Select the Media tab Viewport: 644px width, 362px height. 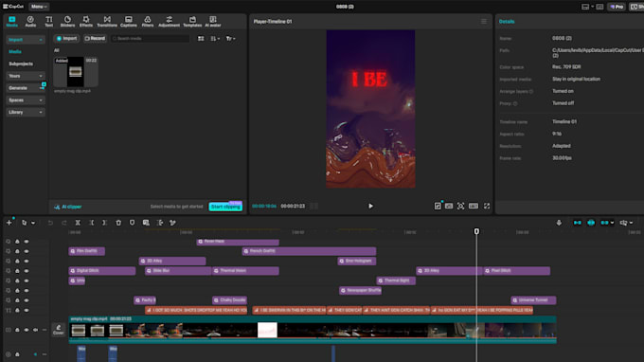[x=12, y=22]
